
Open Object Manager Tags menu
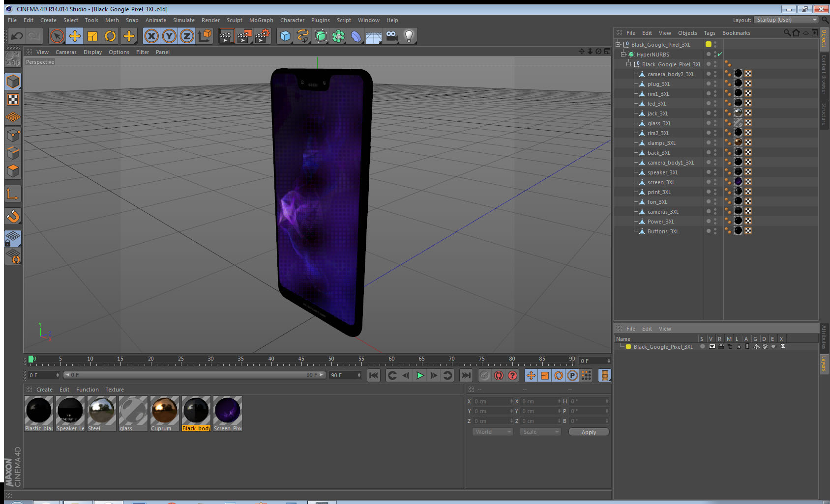710,33
